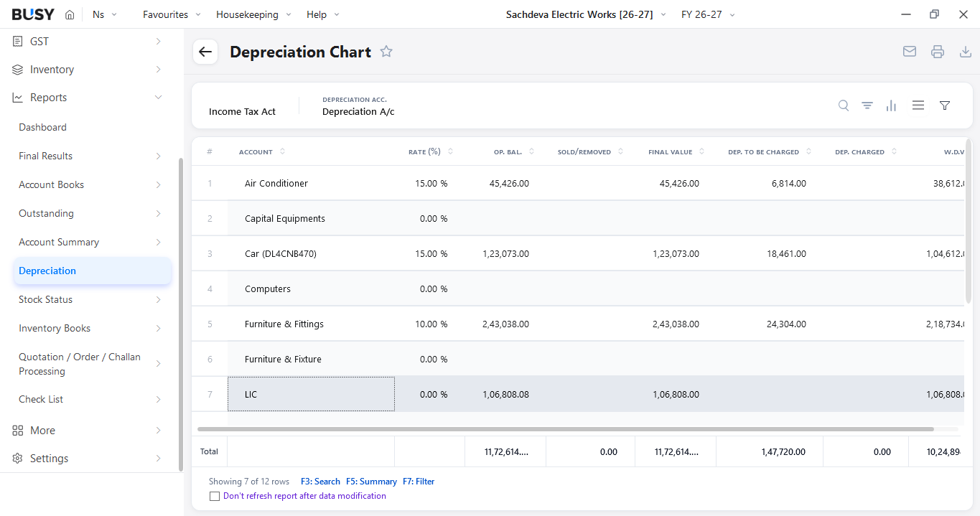Image resolution: width=980 pixels, height=516 pixels.
Task: Select the Air Conditioner row
Action: pyautogui.click(x=578, y=183)
